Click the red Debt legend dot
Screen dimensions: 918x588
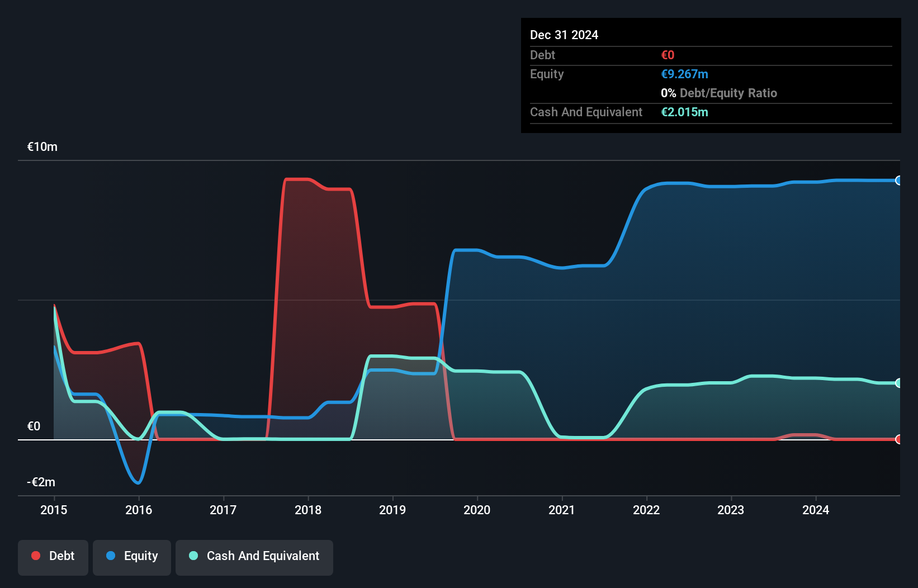(x=36, y=556)
